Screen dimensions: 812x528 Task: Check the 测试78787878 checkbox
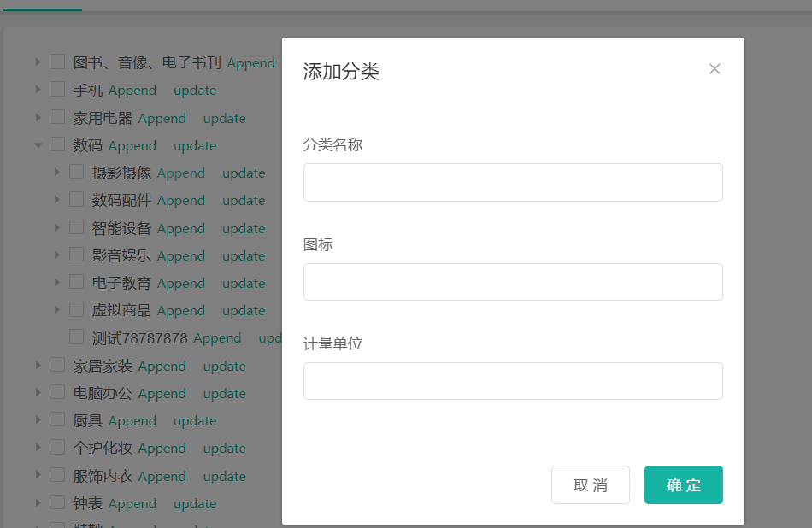pyautogui.click(x=77, y=337)
